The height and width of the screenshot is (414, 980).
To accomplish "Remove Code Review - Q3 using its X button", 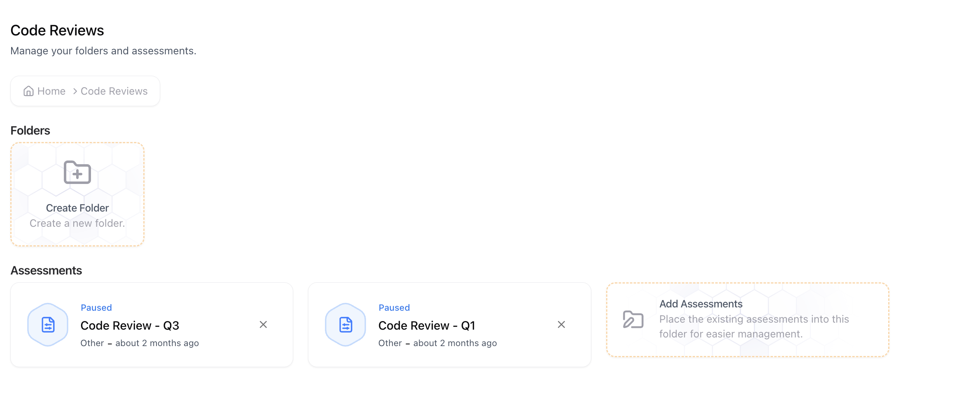I will coord(264,325).
